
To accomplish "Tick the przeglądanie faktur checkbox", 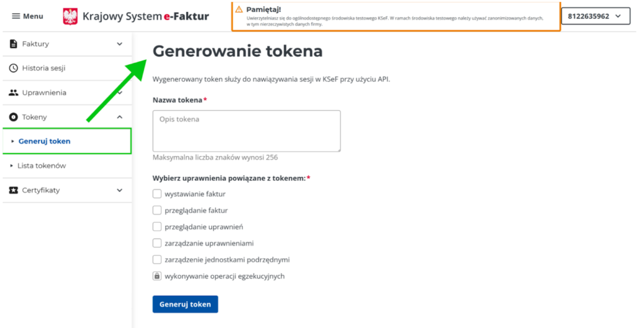I will click(157, 210).
